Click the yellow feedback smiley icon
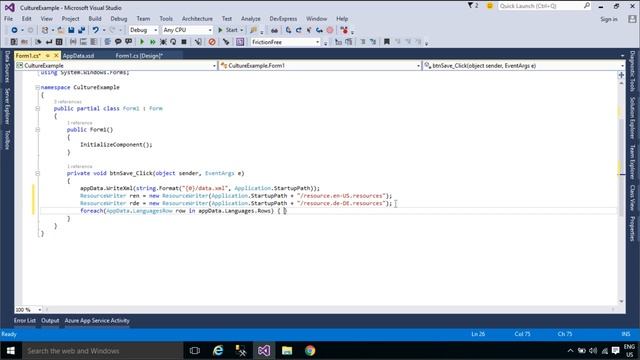The width and height of the screenshot is (640, 360). [x=489, y=6]
